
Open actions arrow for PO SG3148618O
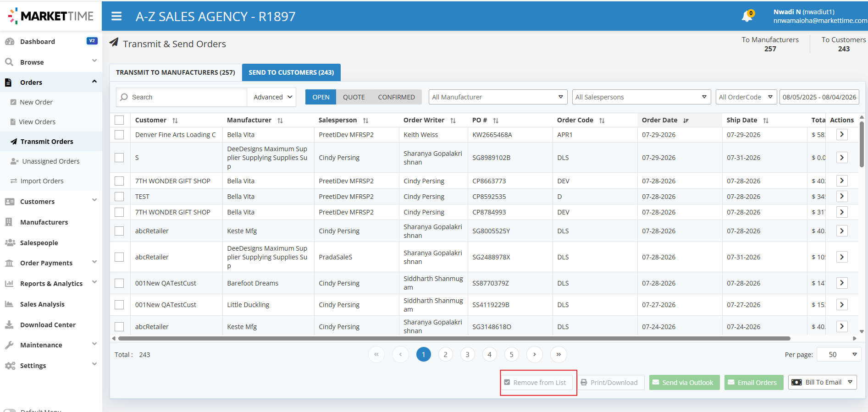click(x=842, y=327)
